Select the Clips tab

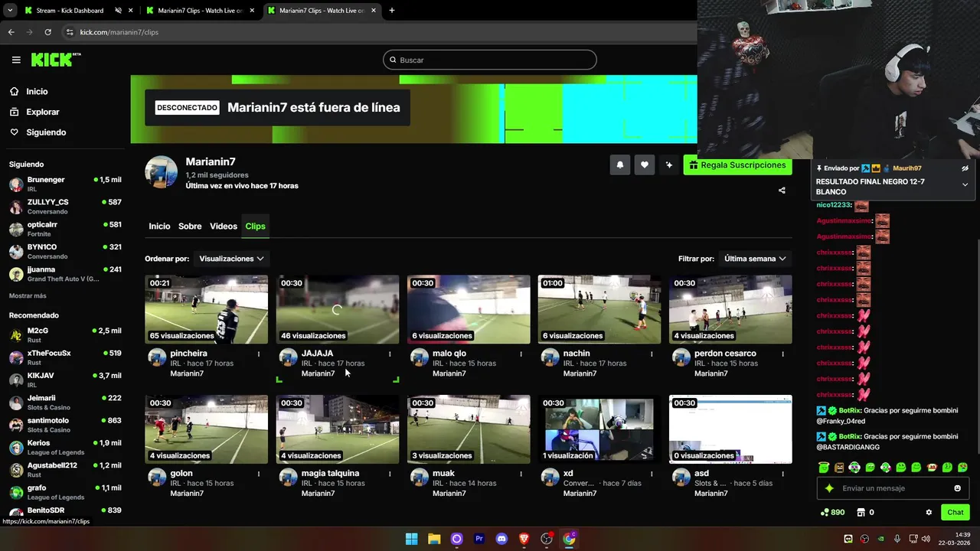[255, 227]
